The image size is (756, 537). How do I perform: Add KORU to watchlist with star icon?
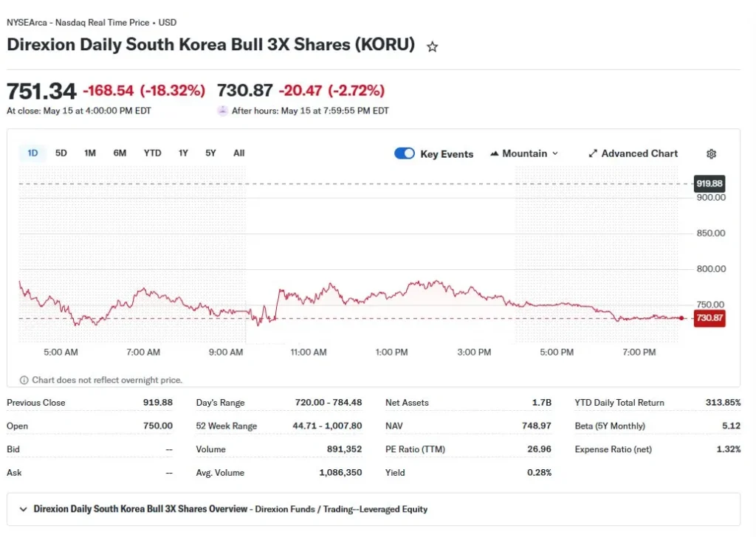432,46
